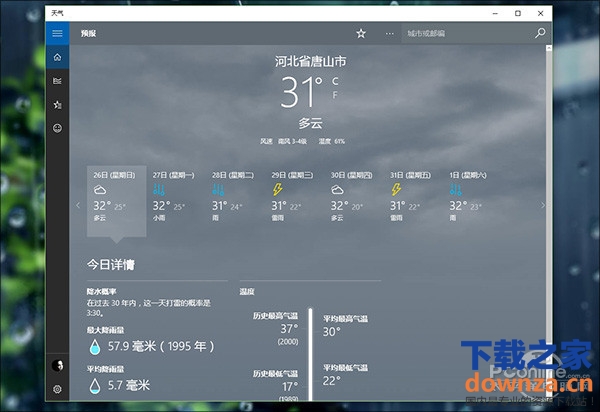The image size is (600, 412).
Task: Click the 57.9 毫米 (1995 年) value
Action: tap(161, 346)
